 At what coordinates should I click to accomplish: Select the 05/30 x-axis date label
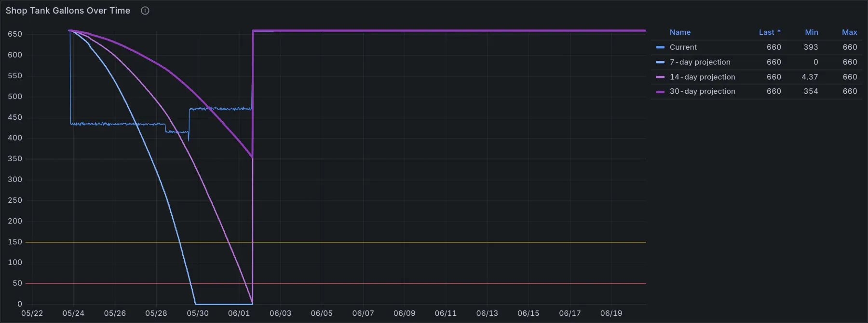tap(198, 313)
